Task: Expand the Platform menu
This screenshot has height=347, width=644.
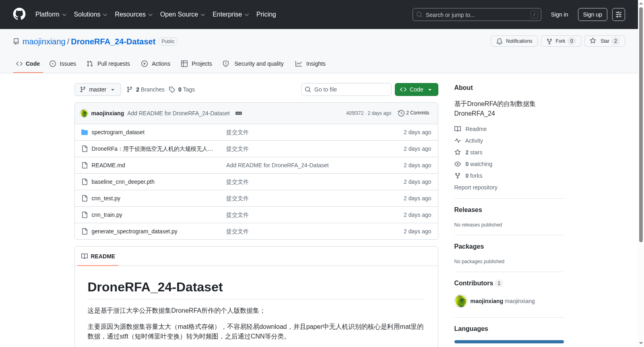Action: click(x=51, y=15)
